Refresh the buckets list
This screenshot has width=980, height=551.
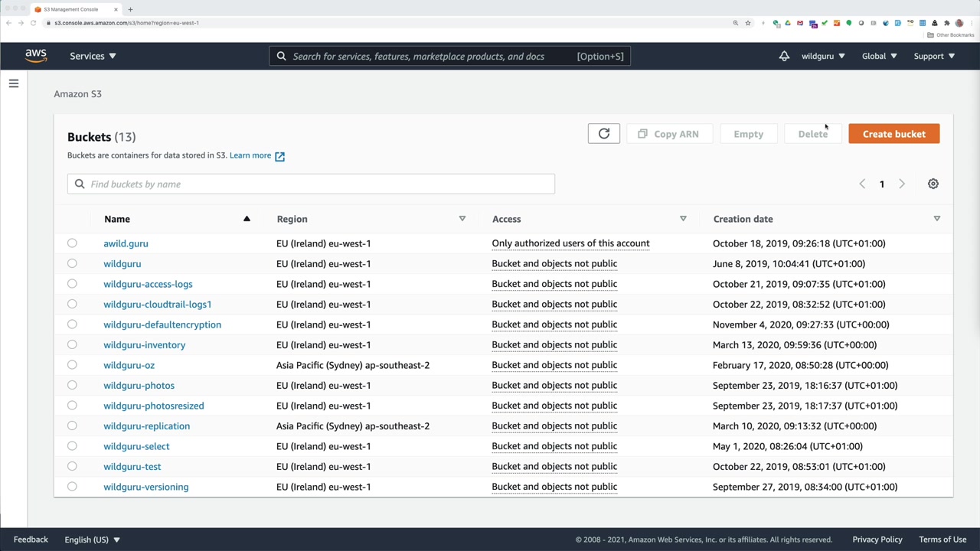pos(603,134)
